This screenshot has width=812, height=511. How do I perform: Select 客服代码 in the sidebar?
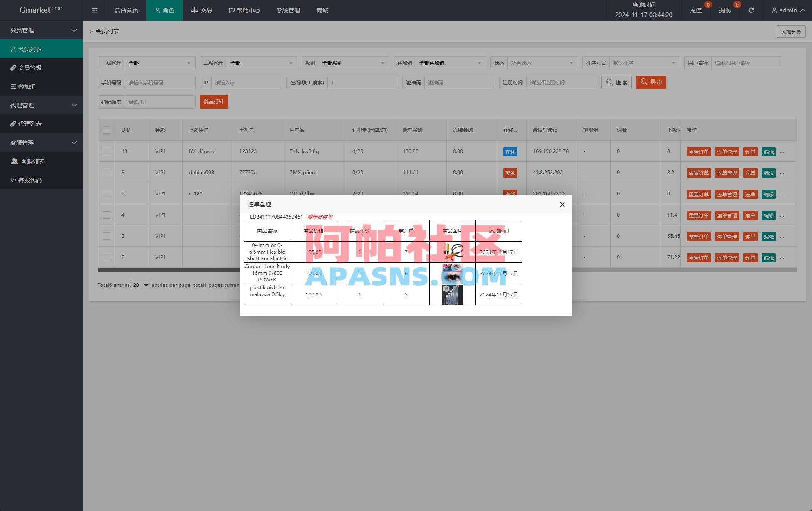pyautogui.click(x=29, y=180)
